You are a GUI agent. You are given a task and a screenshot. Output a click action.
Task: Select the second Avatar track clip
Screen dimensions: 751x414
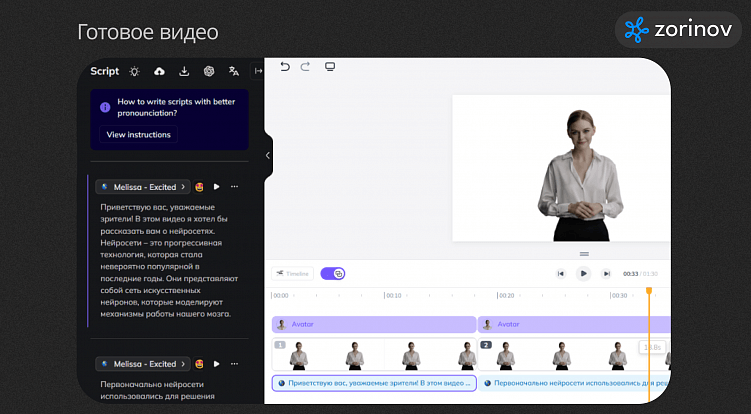[574, 324]
